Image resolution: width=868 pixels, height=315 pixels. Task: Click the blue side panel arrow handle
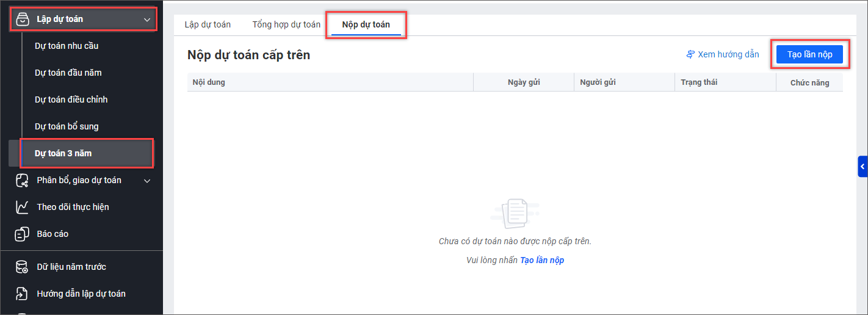[863, 166]
